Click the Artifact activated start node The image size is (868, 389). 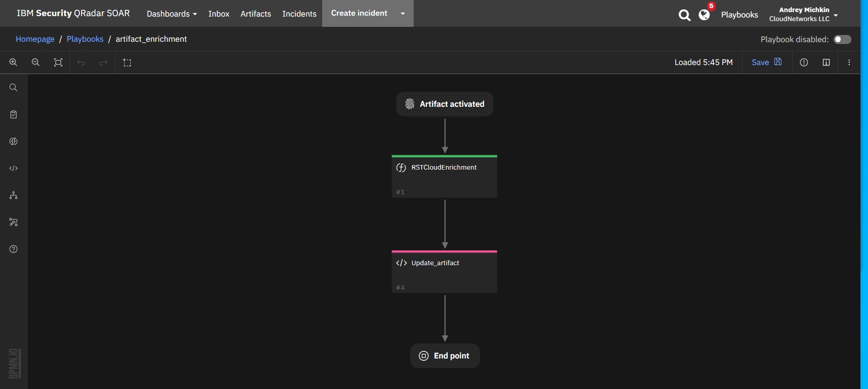(x=445, y=104)
